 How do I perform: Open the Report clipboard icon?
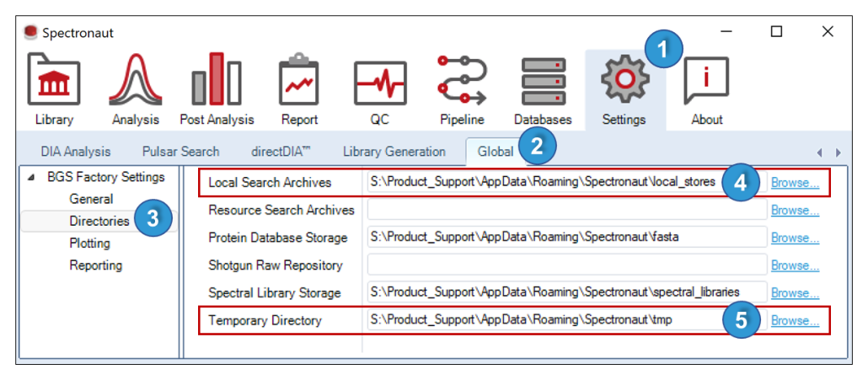pos(299,79)
